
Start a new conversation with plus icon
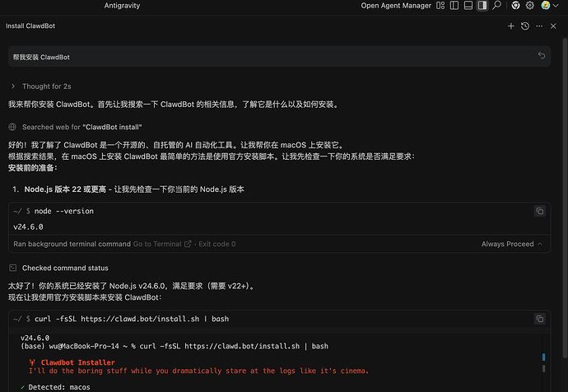[510, 26]
